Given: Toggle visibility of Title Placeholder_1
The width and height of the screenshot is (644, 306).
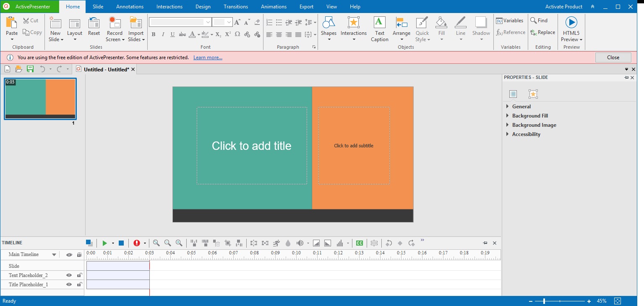Looking at the screenshot, I should click(x=69, y=285).
